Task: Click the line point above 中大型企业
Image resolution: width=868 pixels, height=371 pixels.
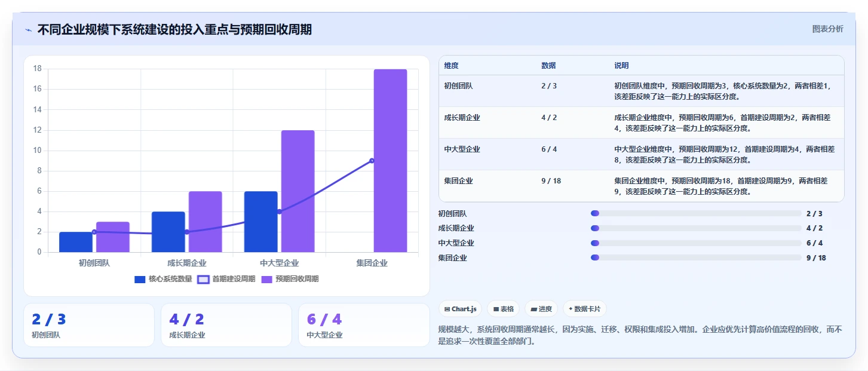Action: (x=279, y=211)
